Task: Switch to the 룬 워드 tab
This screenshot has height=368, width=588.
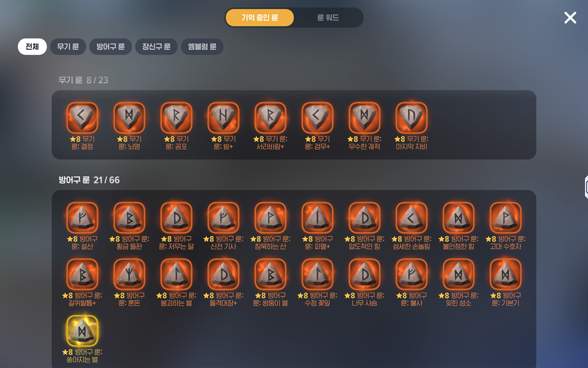Action: [328, 18]
